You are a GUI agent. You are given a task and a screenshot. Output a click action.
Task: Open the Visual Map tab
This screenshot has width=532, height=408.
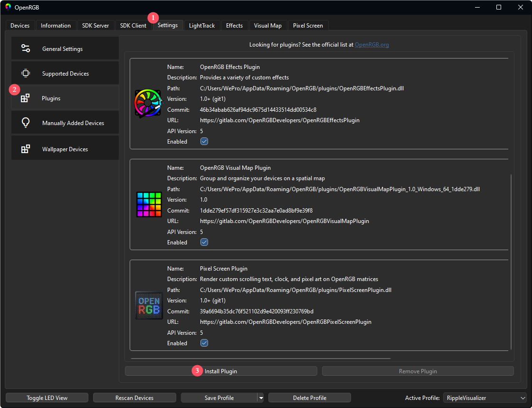point(268,26)
